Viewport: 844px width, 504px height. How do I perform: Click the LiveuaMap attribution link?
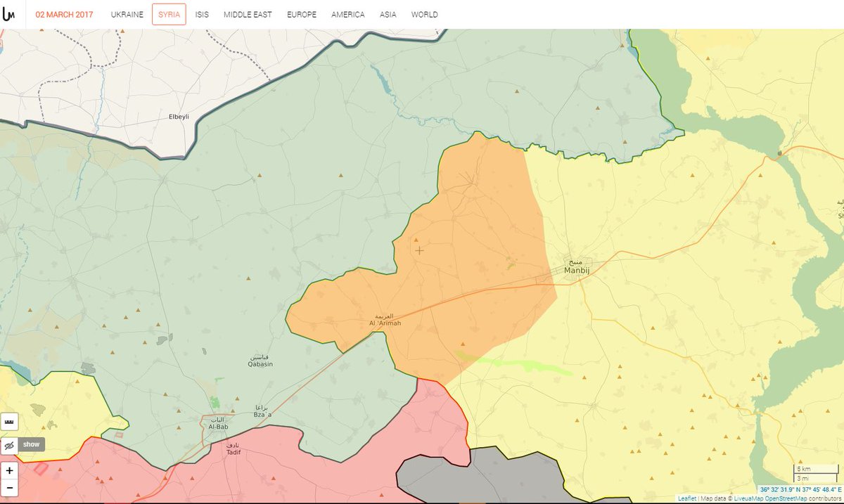point(748,498)
